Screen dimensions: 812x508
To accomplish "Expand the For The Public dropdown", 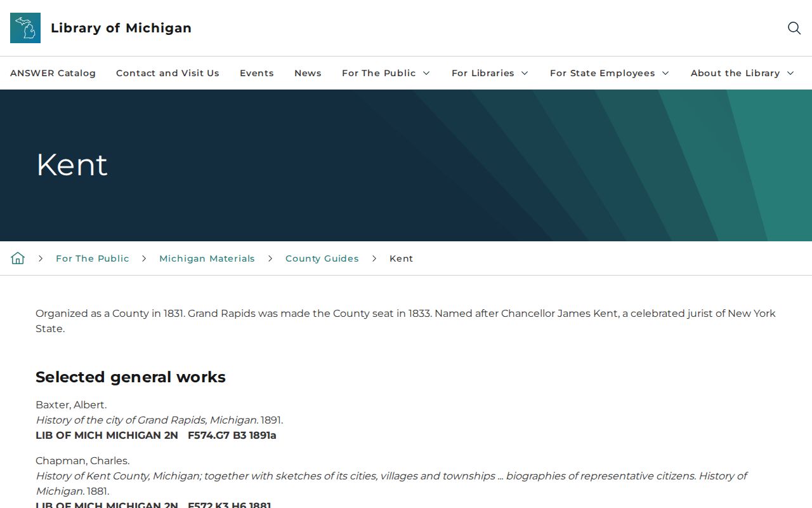I will coord(386,73).
